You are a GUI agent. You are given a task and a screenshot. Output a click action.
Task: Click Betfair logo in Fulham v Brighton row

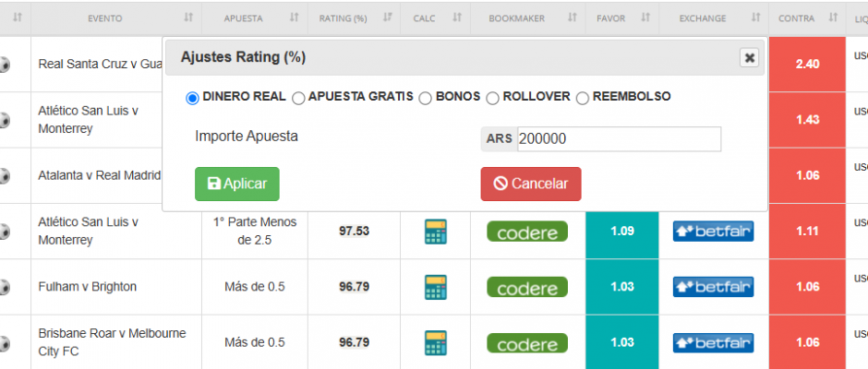click(713, 287)
